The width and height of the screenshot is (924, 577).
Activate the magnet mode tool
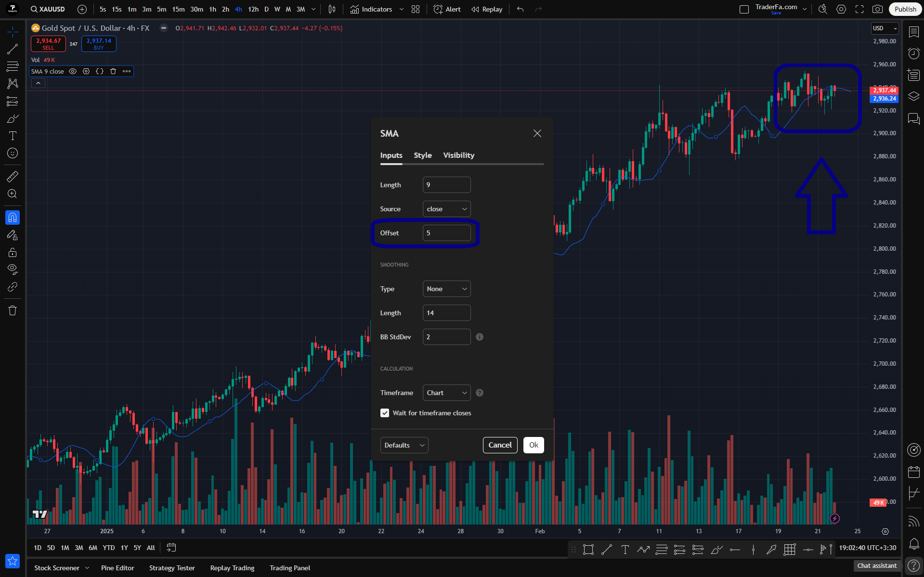tap(13, 218)
